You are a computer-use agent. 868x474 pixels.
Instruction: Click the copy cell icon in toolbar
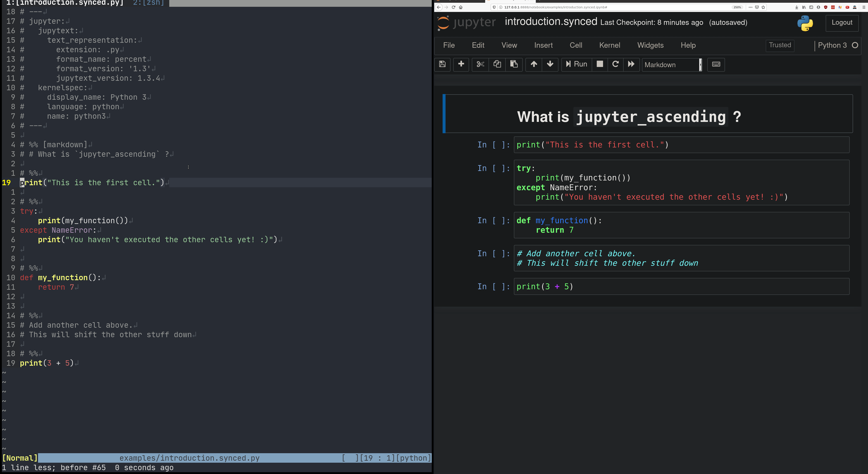click(x=497, y=64)
